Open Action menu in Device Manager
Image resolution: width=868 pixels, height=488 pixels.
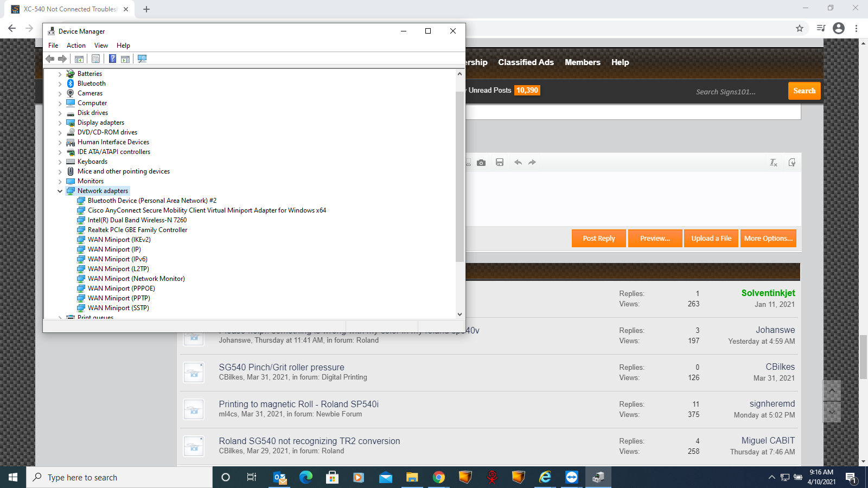tap(76, 46)
